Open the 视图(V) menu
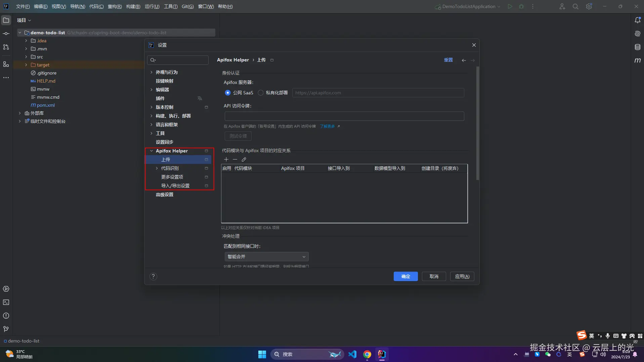This screenshot has height=362, width=644. pyautogui.click(x=59, y=6)
